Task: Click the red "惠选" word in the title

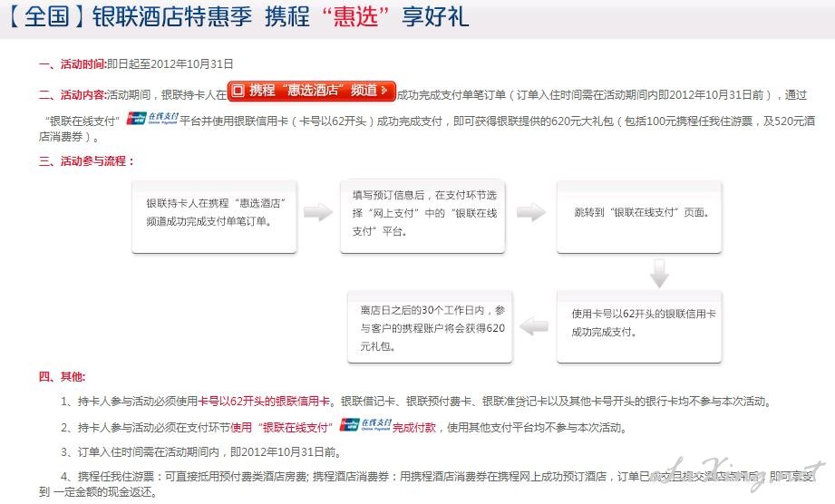Action: click(355, 16)
